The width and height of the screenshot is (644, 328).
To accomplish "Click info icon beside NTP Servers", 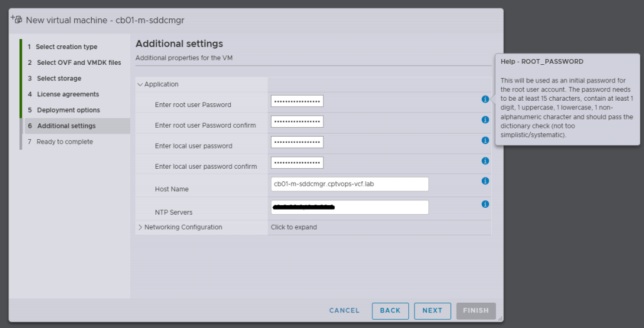I will pyautogui.click(x=485, y=204).
